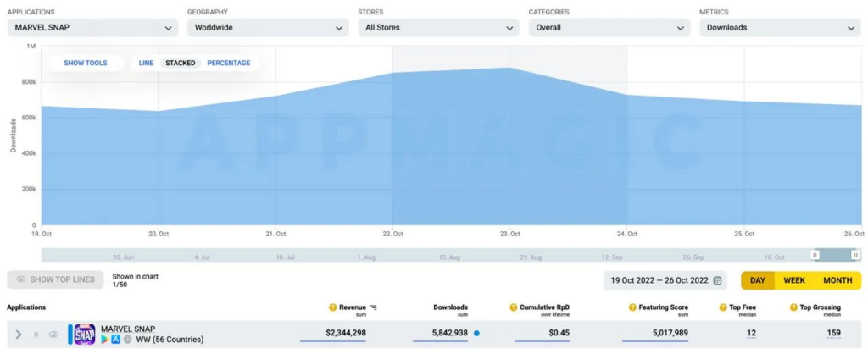The image size is (868, 354).
Task: Select the WEEK granularity tab
Action: tap(794, 280)
